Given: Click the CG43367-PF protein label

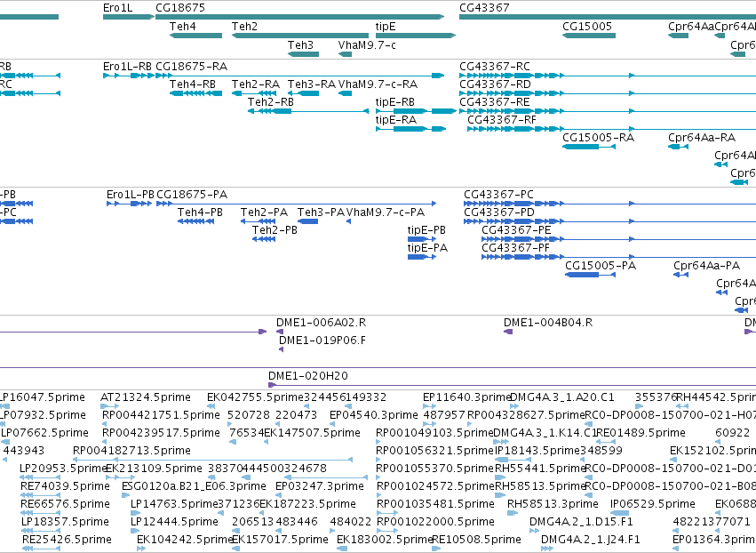Looking at the screenshot, I should (x=516, y=249).
